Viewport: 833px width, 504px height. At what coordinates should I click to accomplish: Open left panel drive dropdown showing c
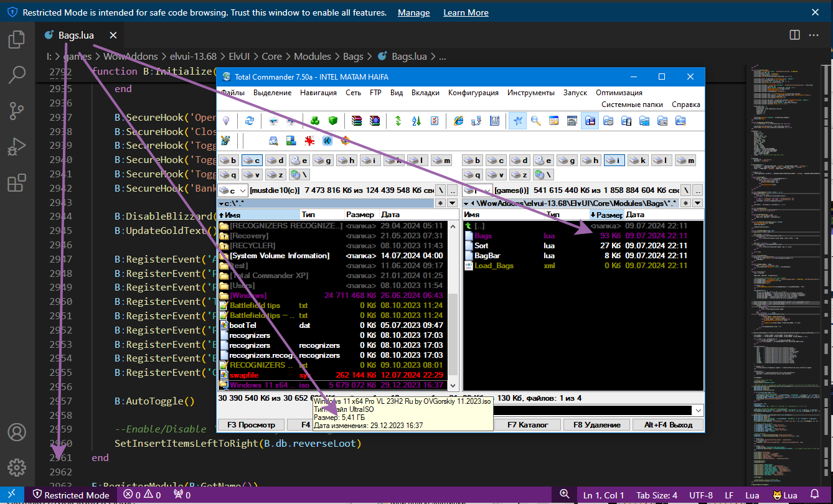coord(233,190)
